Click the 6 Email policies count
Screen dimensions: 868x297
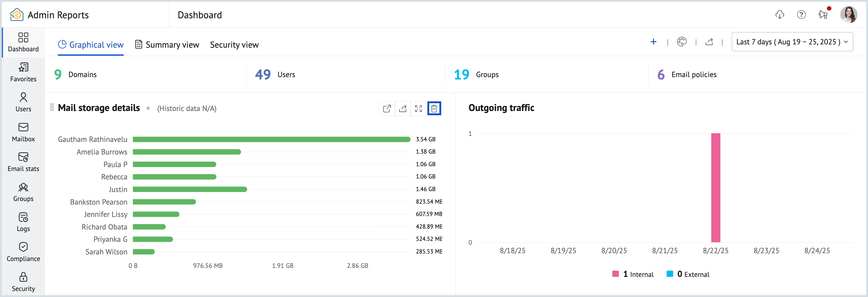(661, 74)
